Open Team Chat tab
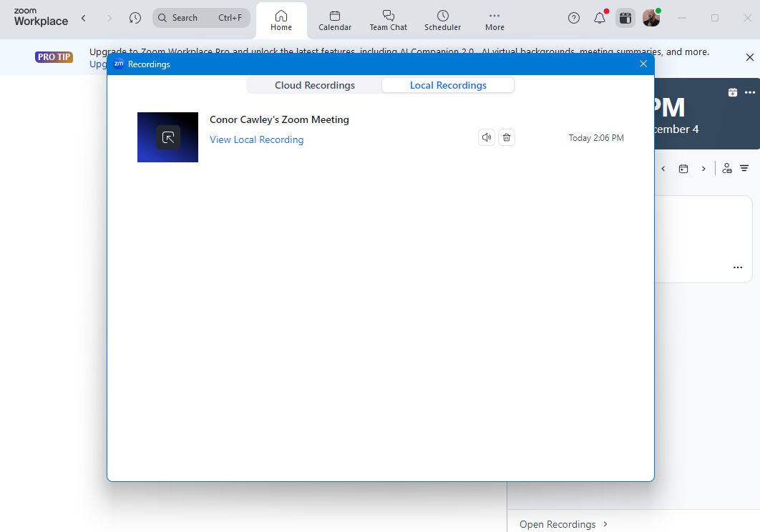The height and width of the screenshot is (532, 760). click(389, 21)
